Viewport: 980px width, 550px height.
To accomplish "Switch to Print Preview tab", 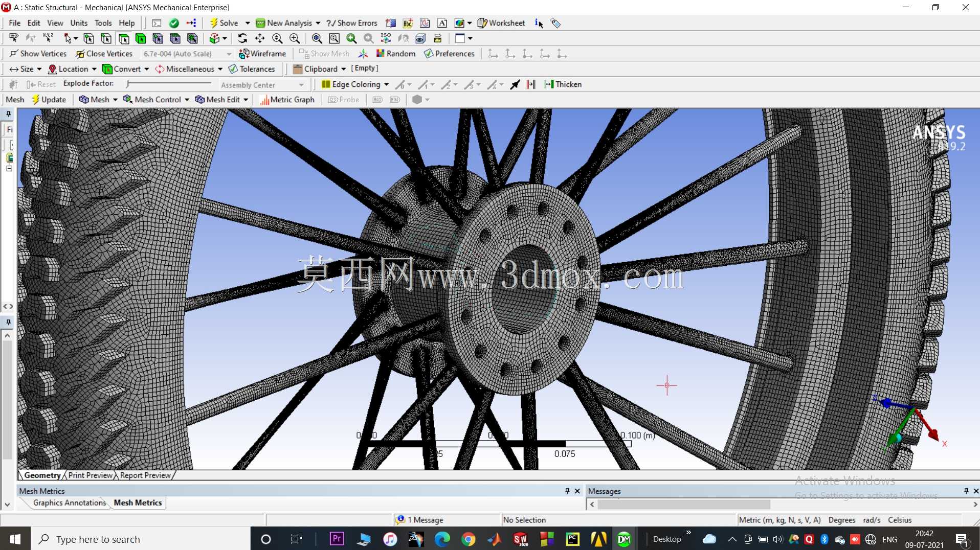I will tap(91, 475).
